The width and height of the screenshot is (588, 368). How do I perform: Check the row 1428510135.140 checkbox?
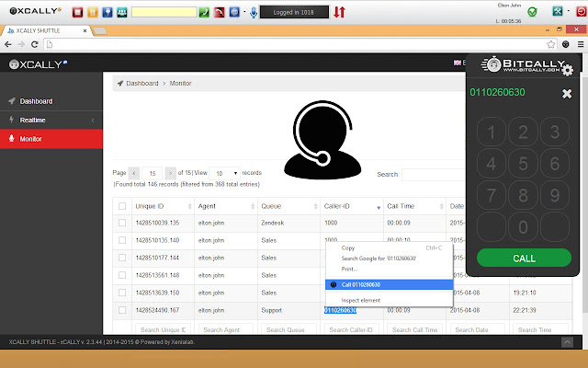[x=122, y=240]
